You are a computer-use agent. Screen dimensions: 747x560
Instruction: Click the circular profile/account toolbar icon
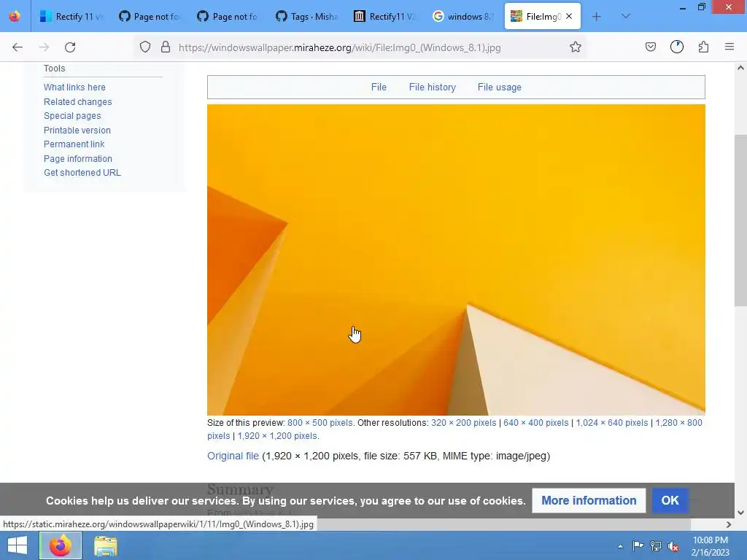677,47
